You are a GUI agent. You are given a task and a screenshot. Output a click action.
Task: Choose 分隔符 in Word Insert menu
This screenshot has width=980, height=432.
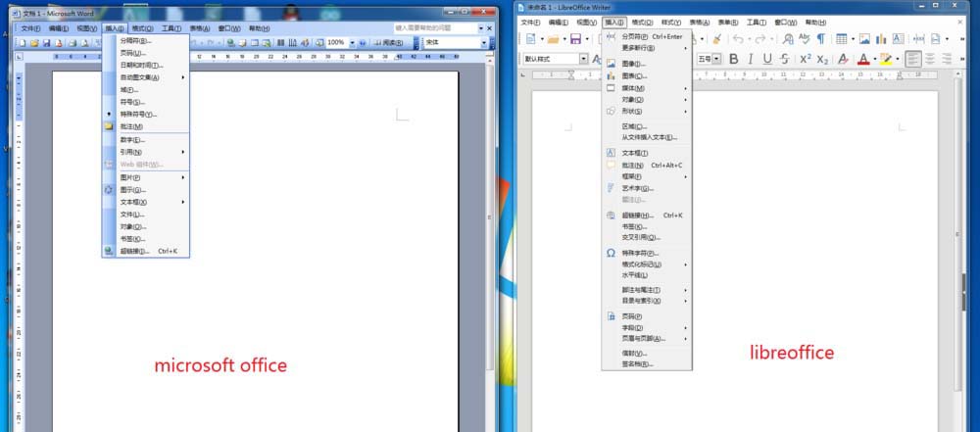(x=146, y=40)
